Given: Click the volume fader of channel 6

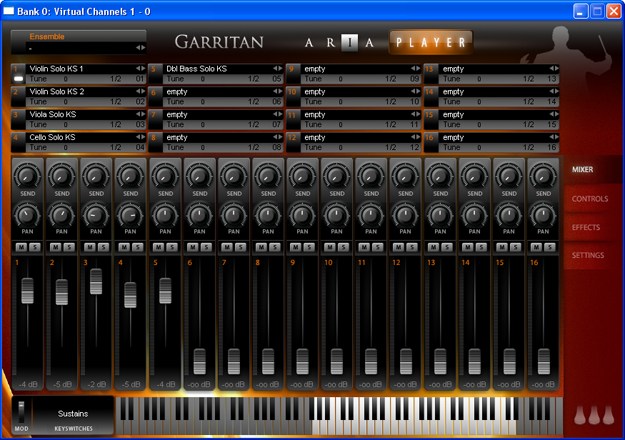Looking at the screenshot, I should [199, 362].
